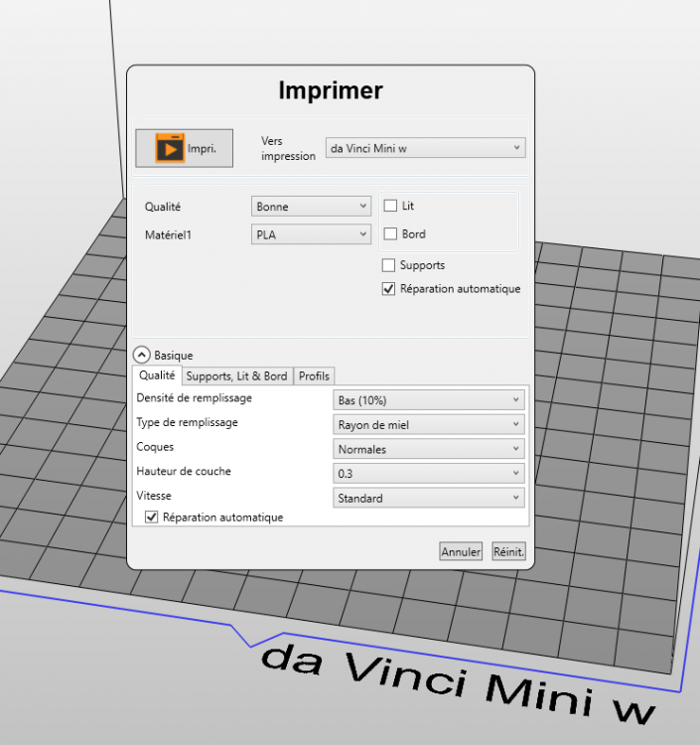This screenshot has width=700, height=745.
Task: Uncheck Réparation automatique in Qualité tab
Action: tap(152, 517)
